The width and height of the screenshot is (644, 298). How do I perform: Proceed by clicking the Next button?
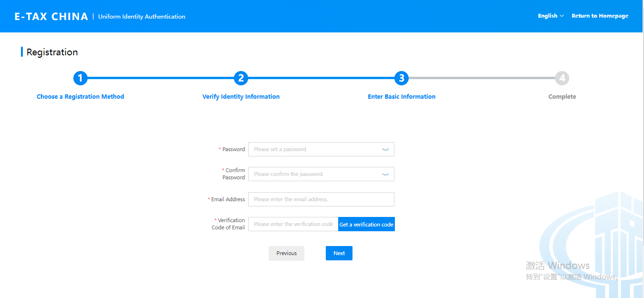click(339, 253)
